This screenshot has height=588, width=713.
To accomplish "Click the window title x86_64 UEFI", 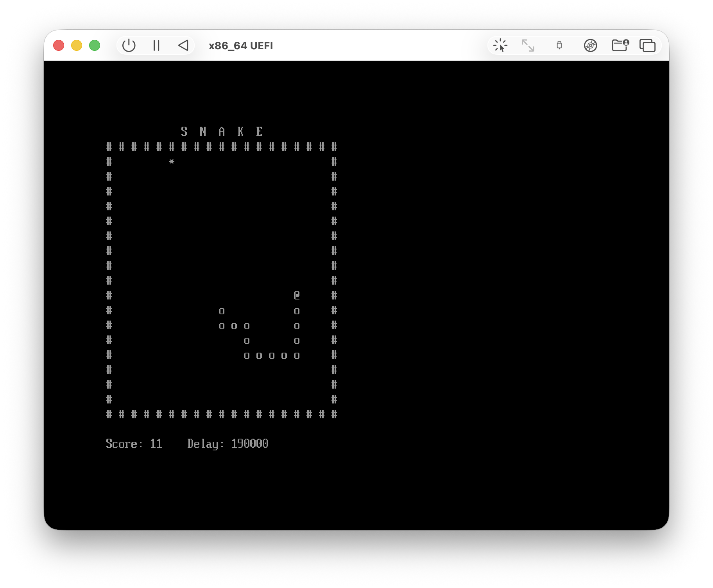I will pos(241,45).
